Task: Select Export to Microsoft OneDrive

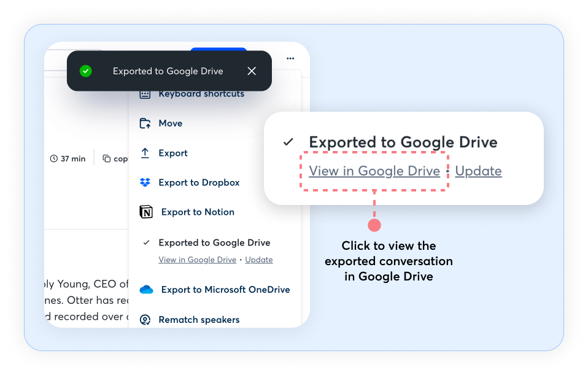Action: point(226,290)
